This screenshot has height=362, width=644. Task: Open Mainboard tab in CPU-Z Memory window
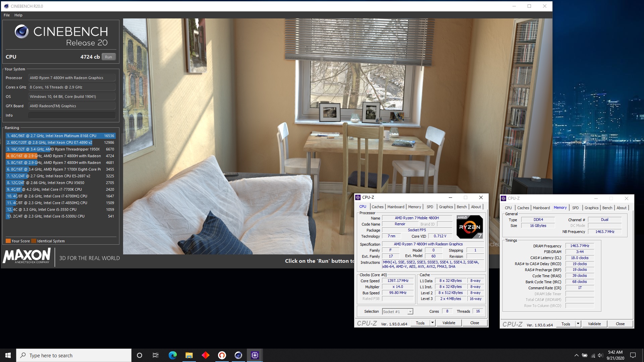click(541, 208)
